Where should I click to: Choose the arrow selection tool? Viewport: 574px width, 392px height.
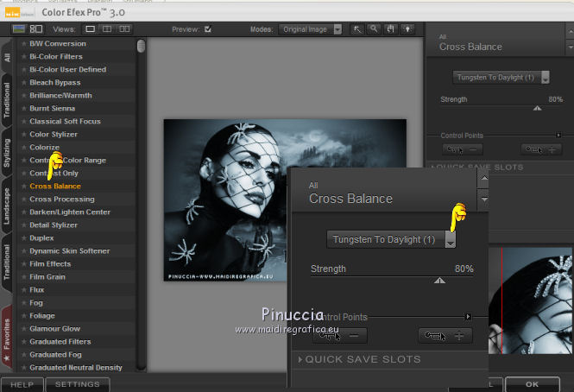click(357, 29)
